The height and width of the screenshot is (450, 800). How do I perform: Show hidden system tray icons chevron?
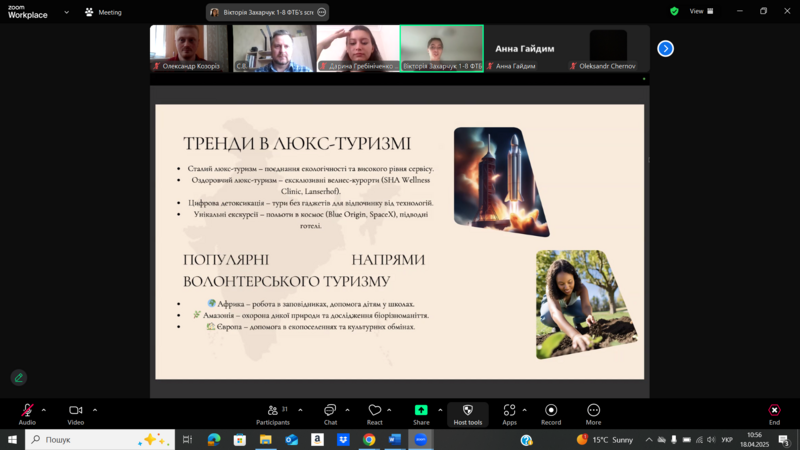(648, 439)
